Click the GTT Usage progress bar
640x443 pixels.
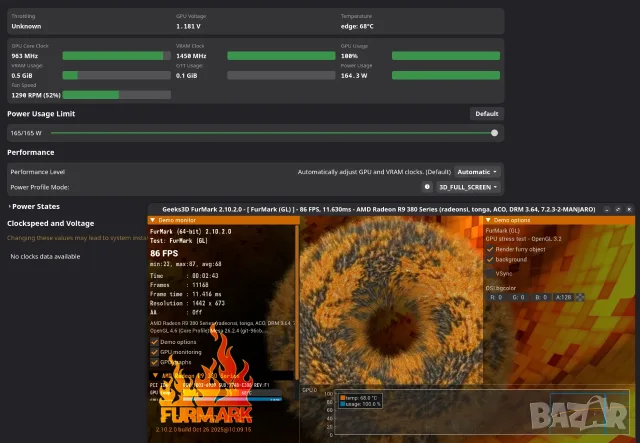pyautogui.click(x=281, y=75)
